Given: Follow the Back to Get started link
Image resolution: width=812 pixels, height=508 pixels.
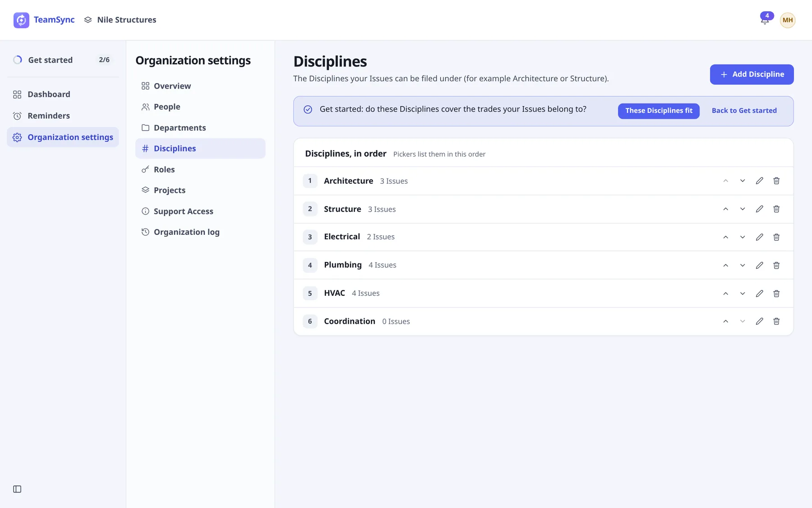Looking at the screenshot, I should [x=744, y=111].
